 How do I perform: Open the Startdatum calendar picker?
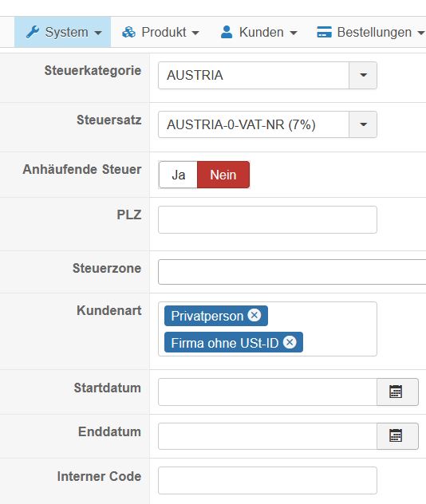pyautogui.click(x=397, y=392)
